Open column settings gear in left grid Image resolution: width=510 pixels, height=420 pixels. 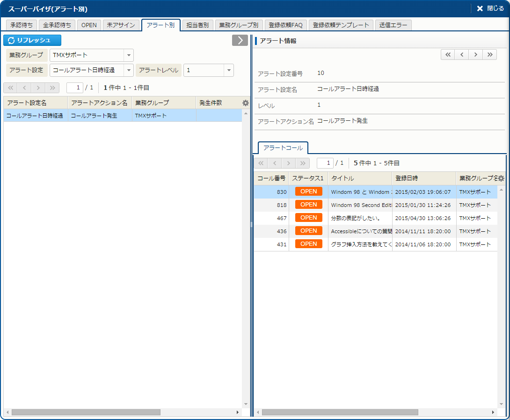[x=246, y=103]
